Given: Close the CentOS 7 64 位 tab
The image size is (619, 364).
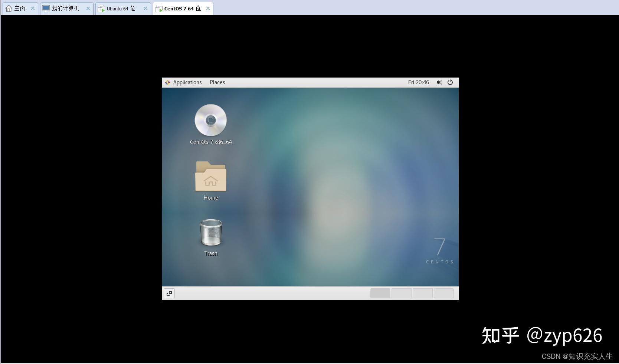Looking at the screenshot, I should 208,8.
